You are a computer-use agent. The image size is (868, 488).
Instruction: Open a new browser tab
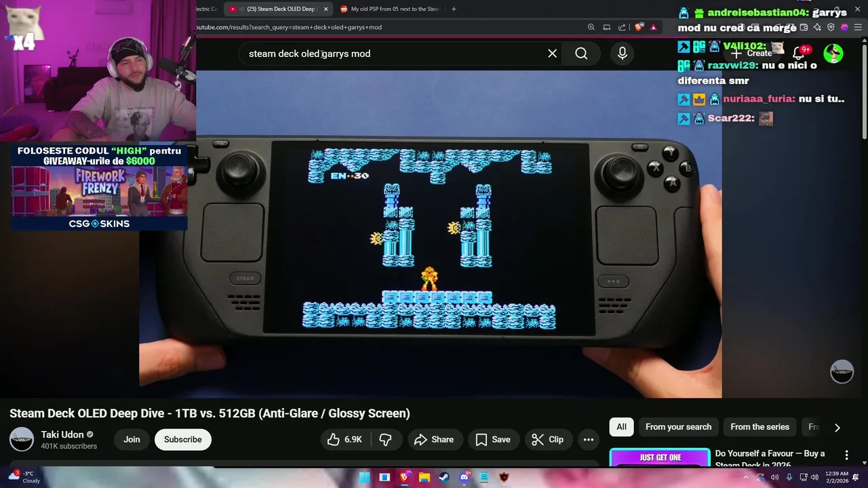click(x=454, y=9)
